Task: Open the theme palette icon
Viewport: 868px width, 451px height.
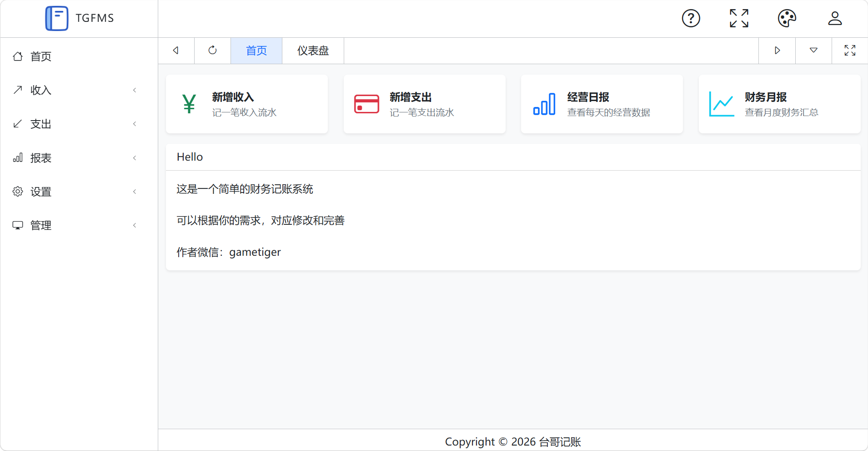Action: (x=787, y=18)
